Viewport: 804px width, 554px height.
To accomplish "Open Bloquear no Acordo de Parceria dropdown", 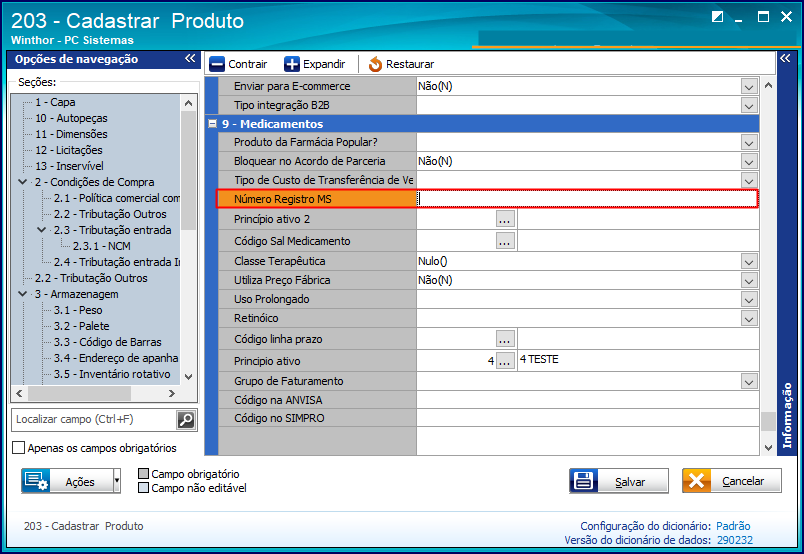I will (749, 161).
